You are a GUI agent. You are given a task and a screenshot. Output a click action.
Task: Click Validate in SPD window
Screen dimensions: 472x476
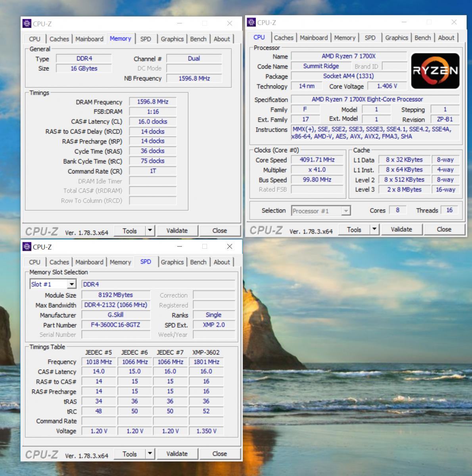pyautogui.click(x=177, y=454)
